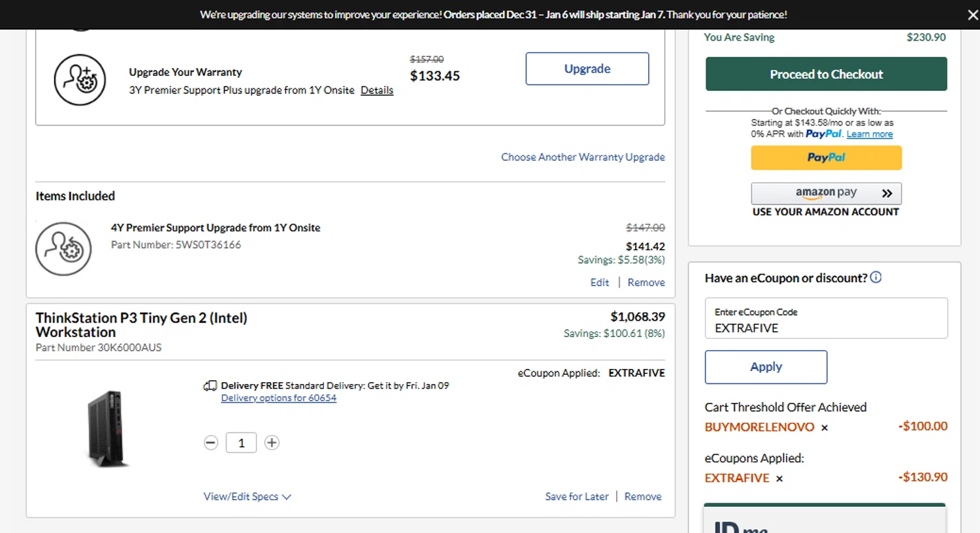This screenshot has height=533, width=980.
Task: Click the Part Number 5WS0T36166 text
Action: pyautogui.click(x=176, y=244)
